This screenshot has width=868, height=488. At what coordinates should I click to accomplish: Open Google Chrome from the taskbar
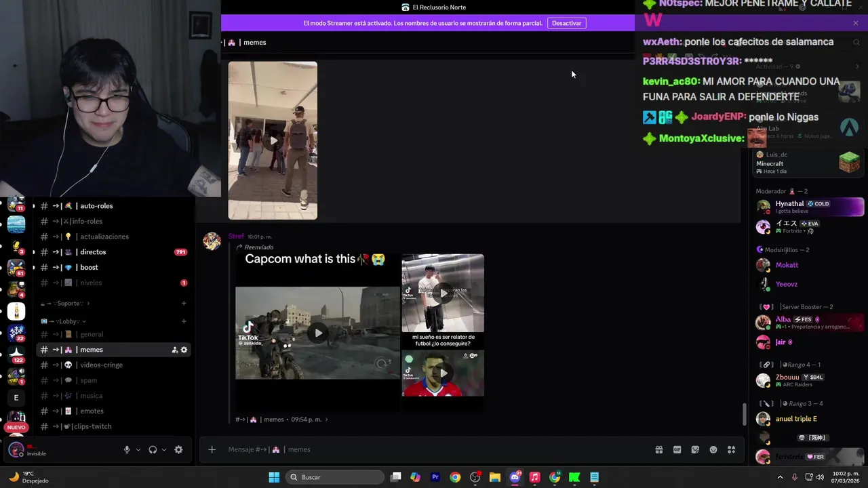point(455,477)
